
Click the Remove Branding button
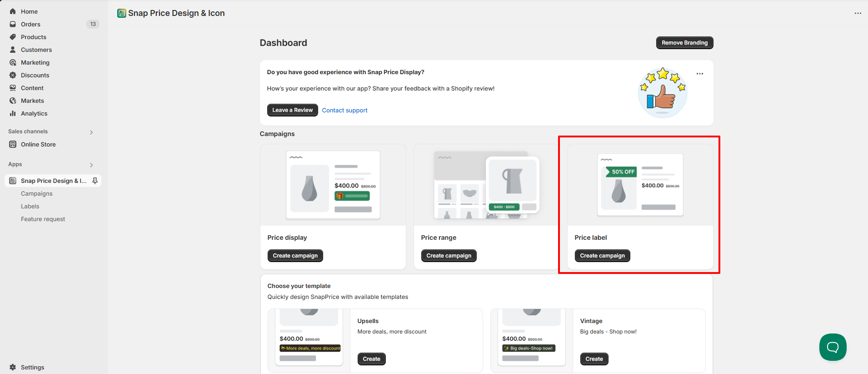(x=684, y=43)
